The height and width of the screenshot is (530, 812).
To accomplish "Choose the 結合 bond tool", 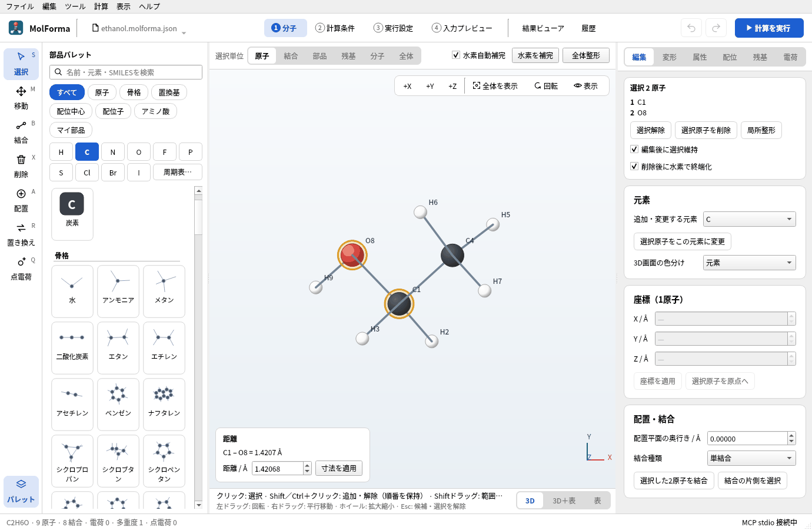I will 21,132.
